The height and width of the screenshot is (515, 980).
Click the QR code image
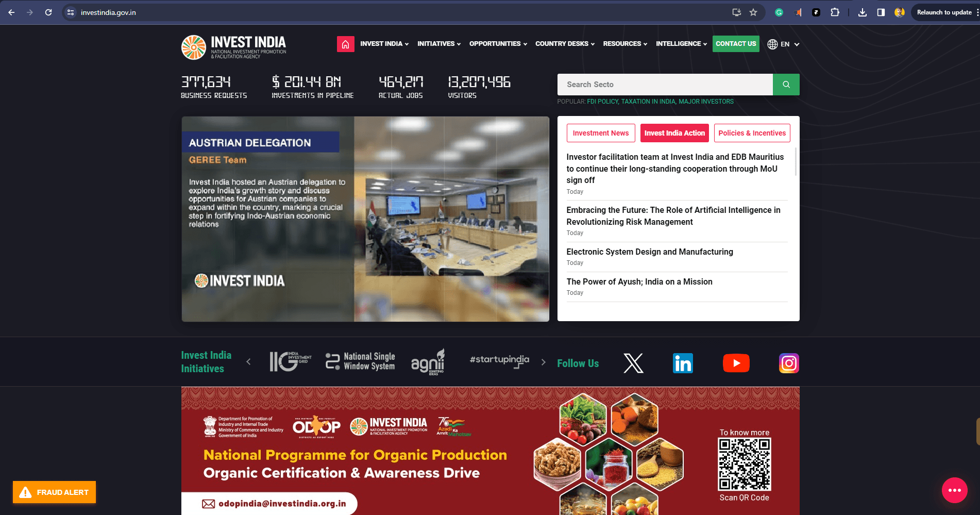(x=744, y=464)
